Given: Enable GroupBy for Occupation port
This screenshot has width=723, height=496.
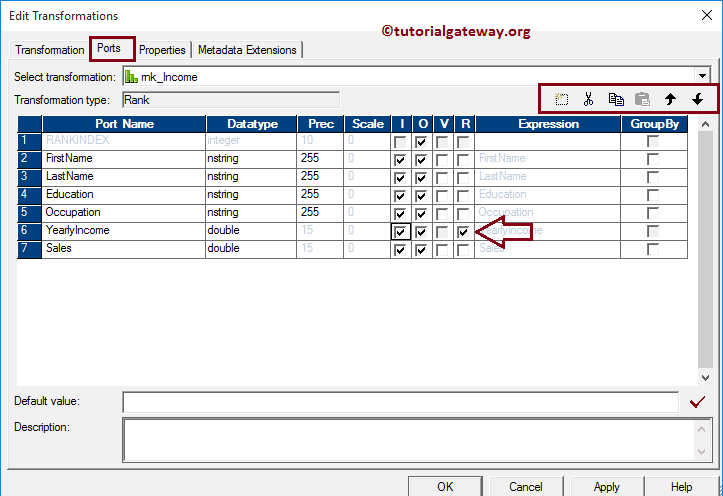Looking at the screenshot, I should (x=653, y=213).
